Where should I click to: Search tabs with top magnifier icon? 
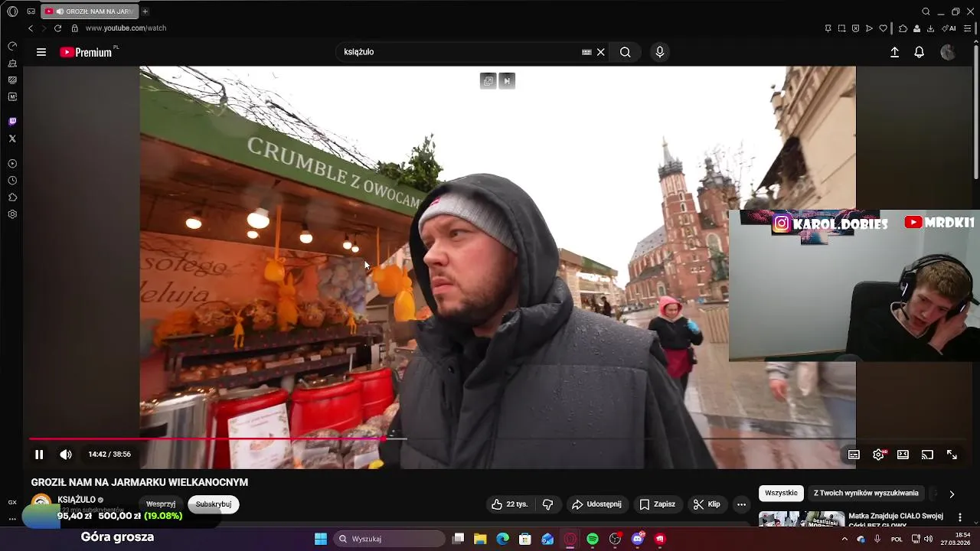(926, 11)
